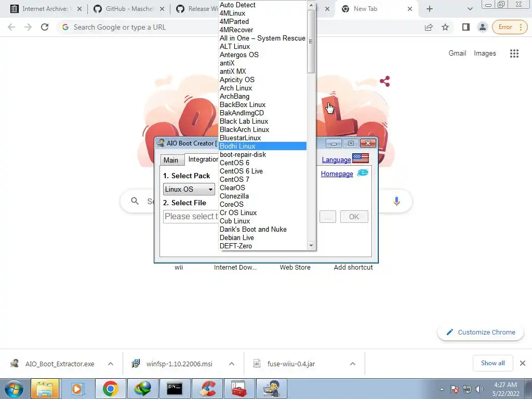This screenshot has width=532, height=399.
Task: Click the Language link
Action: click(x=336, y=160)
